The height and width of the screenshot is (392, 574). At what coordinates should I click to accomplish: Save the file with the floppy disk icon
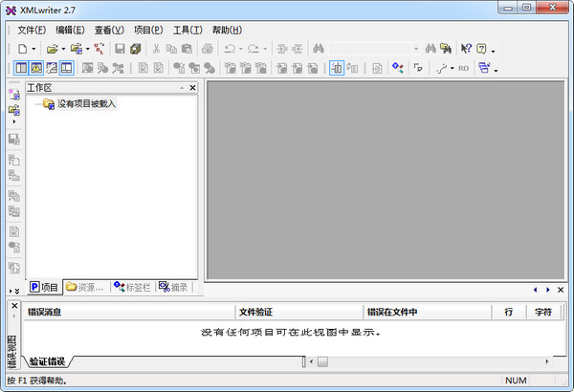120,49
